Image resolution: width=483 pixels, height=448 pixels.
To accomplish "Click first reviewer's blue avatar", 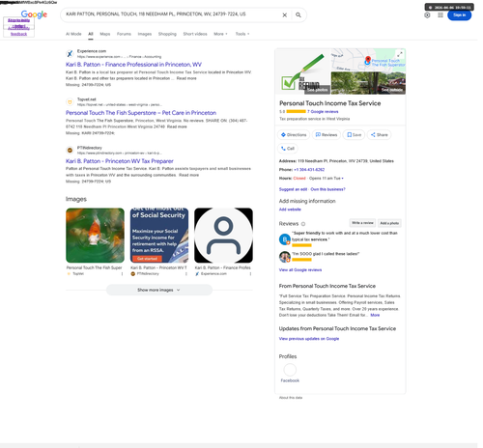I will pyautogui.click(x=285, y=239).
